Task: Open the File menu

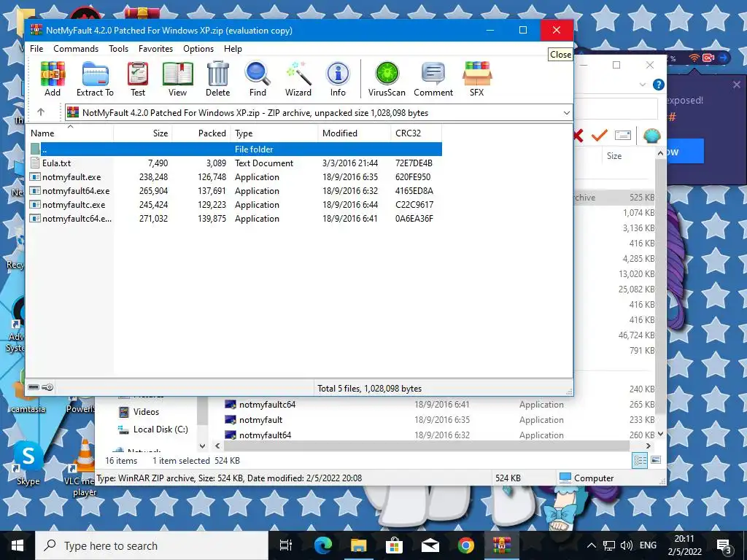Action: [x=36, y=49]
